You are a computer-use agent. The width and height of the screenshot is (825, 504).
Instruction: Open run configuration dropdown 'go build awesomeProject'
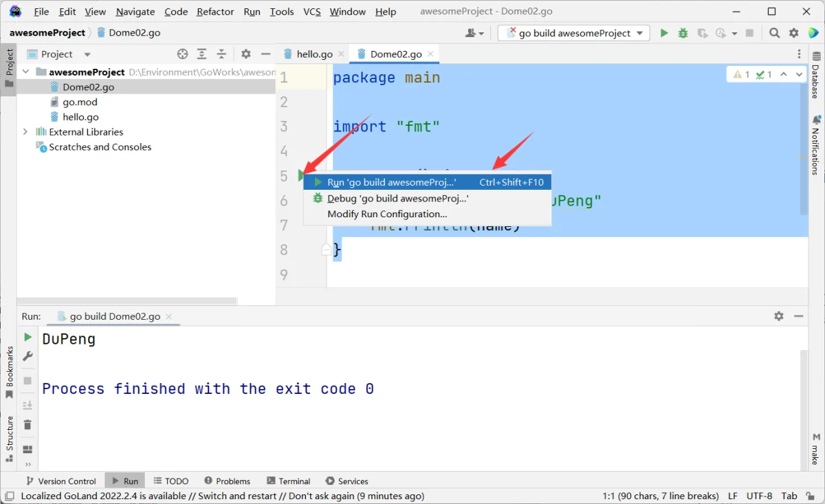click(x=574, y=32)
